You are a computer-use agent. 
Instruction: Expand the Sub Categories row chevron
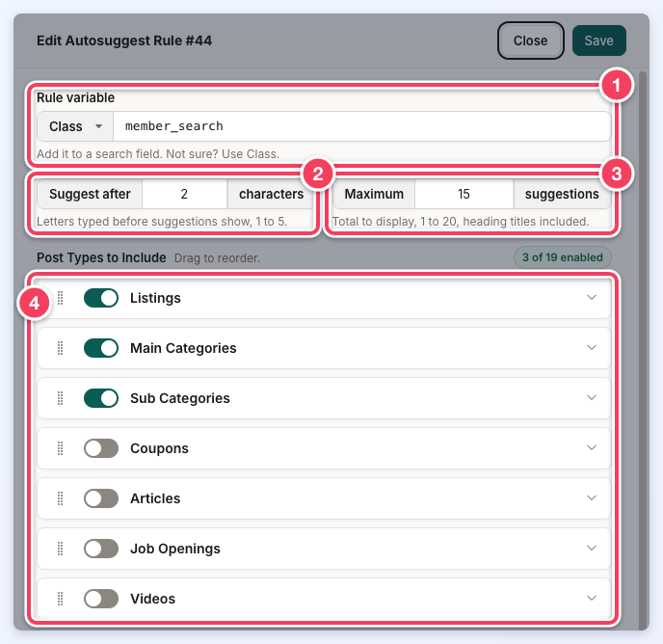click(592, 398)
